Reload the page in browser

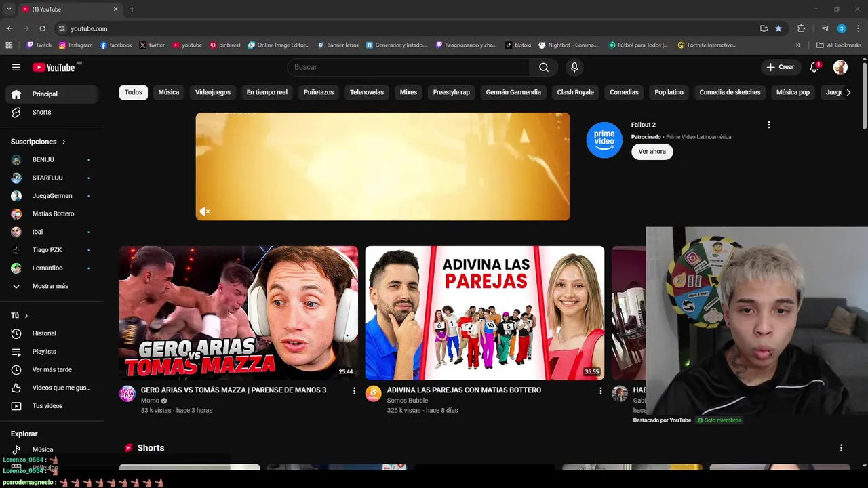(x=42, y=28)
